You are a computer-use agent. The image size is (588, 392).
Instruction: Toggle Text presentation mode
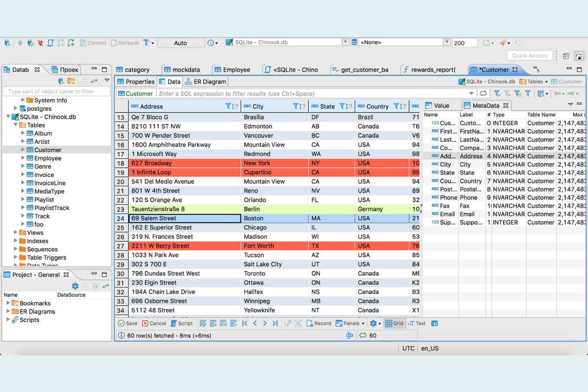tap(416, 323)
